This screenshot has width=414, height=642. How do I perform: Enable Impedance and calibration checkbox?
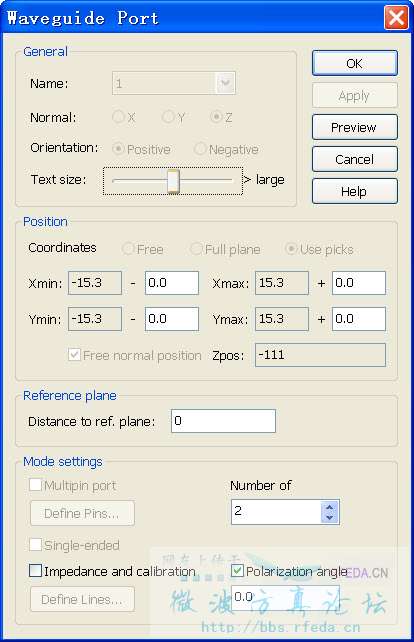click(36, 570)
